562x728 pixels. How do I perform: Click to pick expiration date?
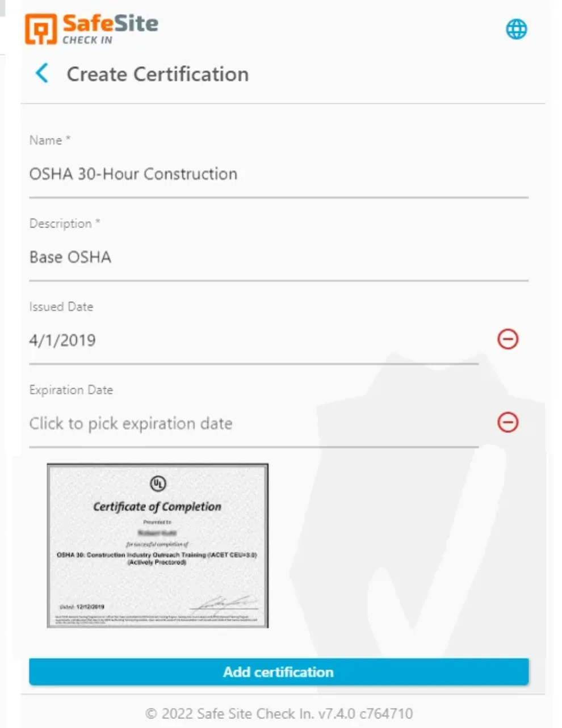click(131, 423)
